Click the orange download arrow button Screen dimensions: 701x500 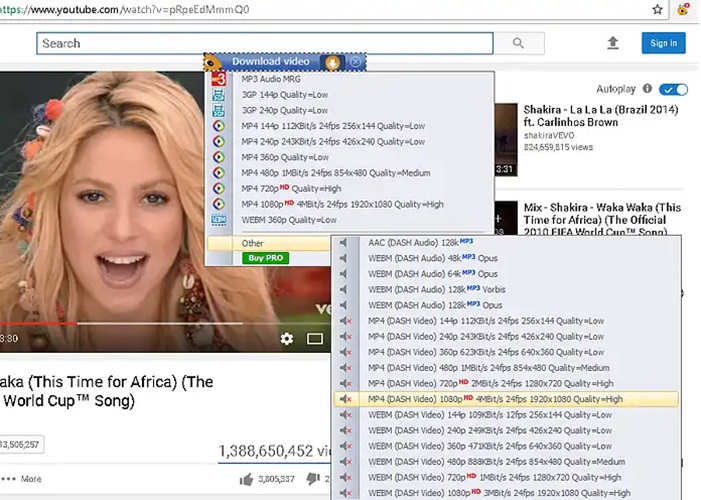click(x=332, y=62)
